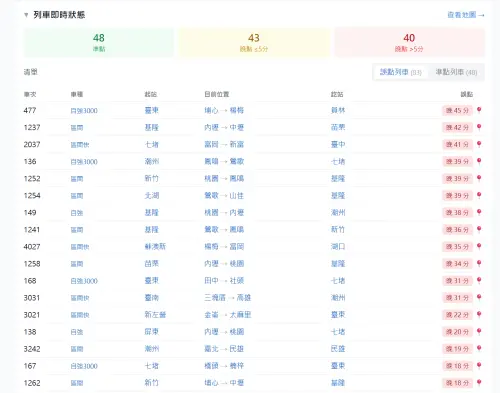
Task: Click the 目前位置 column header
Action: click(x=217, y=94)
